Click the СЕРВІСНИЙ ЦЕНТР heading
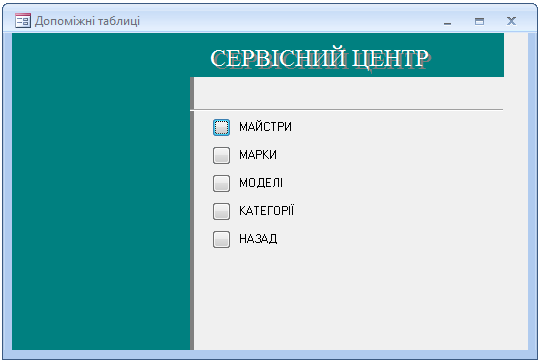Viewport: 540px width, 363px height. tap(320, 58)
